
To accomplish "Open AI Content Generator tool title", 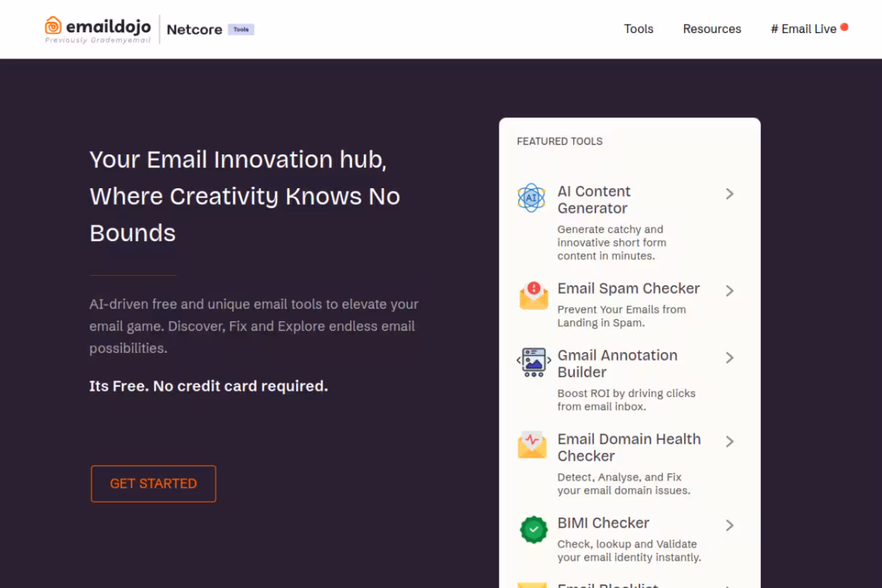I will tap(594, 199).
